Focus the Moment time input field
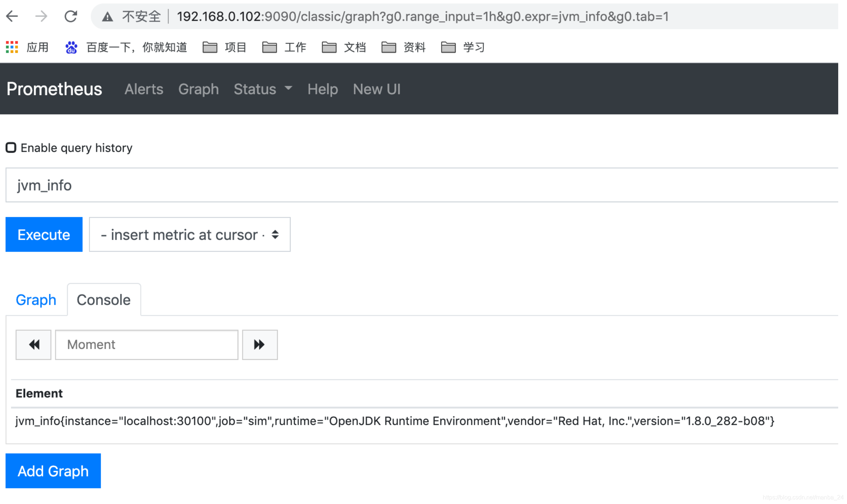 [146, 345]
